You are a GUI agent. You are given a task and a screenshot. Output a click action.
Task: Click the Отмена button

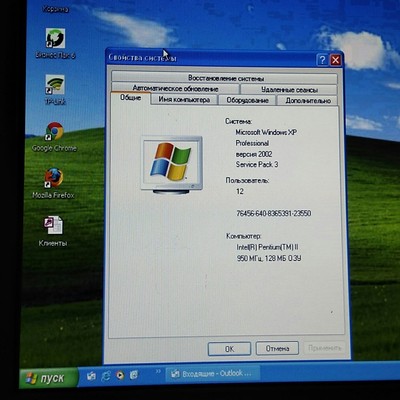coord(277,348)
